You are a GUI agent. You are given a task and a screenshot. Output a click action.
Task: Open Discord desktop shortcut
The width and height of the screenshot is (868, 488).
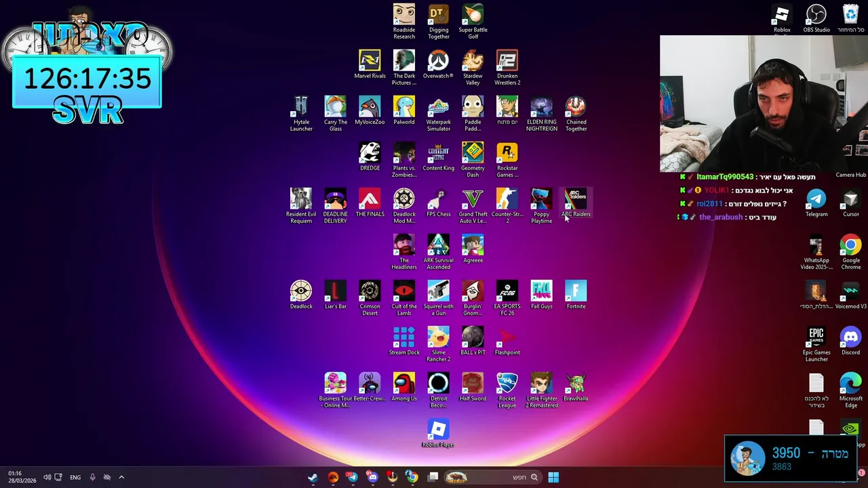pos(851,341)
